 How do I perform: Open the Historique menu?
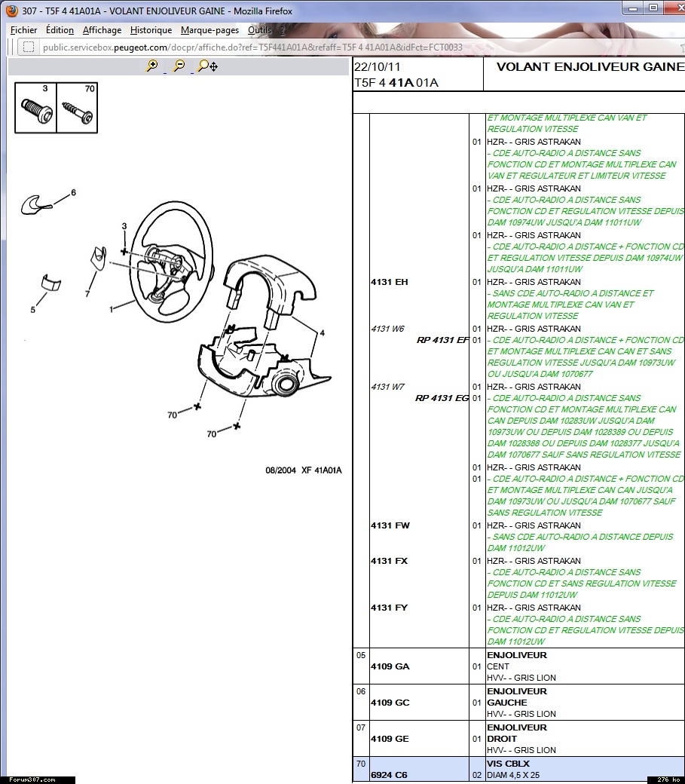pos(151,30)
